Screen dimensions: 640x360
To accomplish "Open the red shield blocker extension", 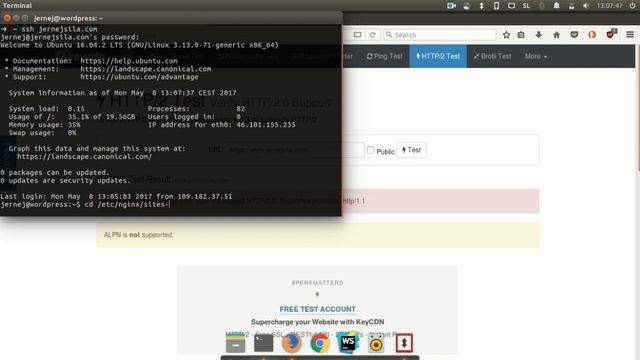I will 611,34.
